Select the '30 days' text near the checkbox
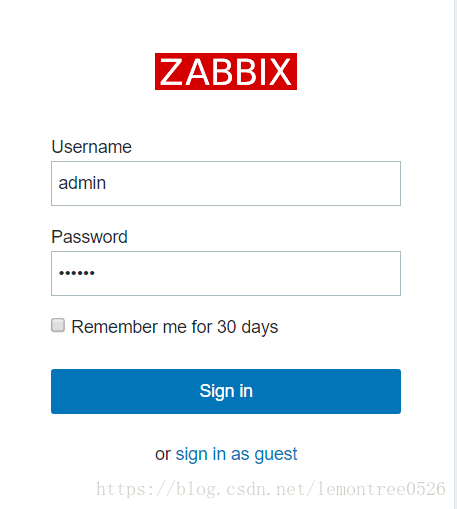457x509 pixels. 247,327
